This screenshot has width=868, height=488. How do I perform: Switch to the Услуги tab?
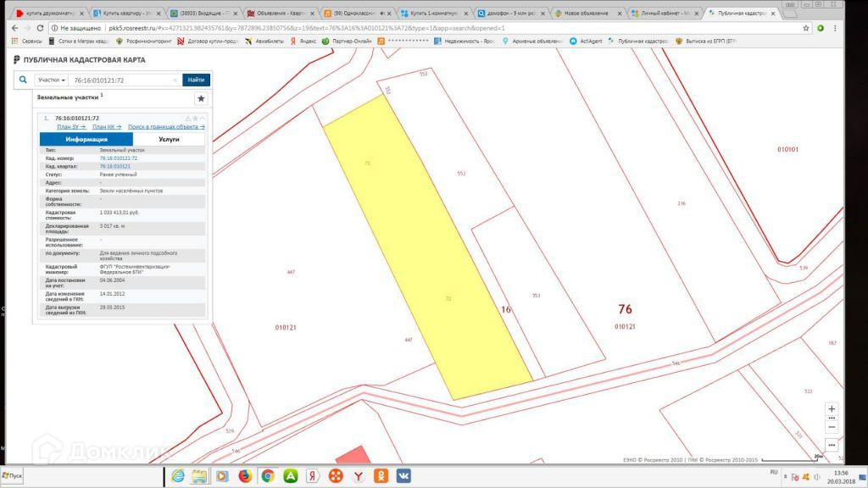169,140
